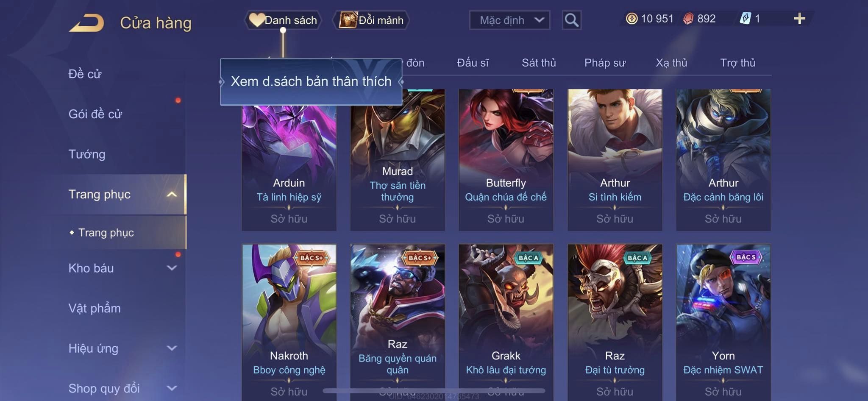
Task: Collapse the Trang phục sidebar section
Action: [x=172, y=194]
